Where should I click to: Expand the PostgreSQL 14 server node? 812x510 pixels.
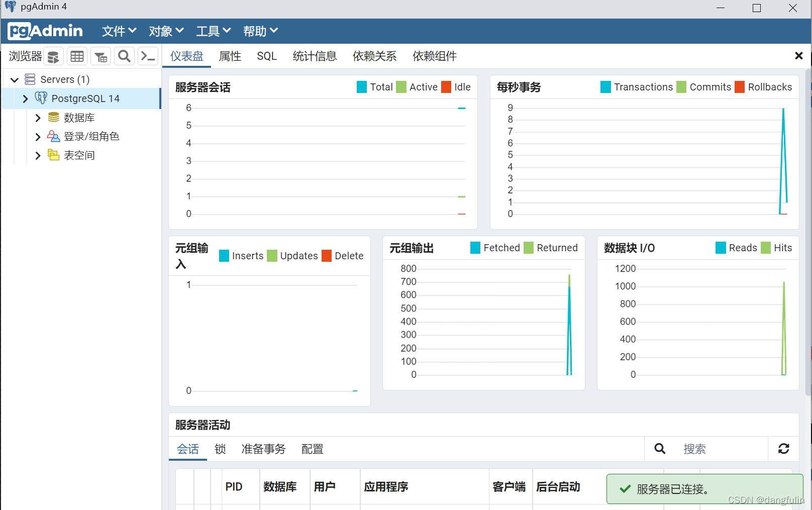25,98
